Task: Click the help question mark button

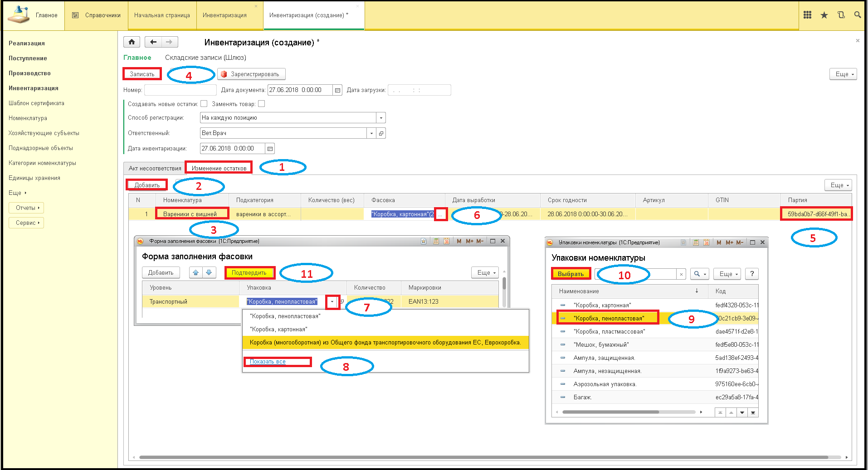Action: point(752,274)
